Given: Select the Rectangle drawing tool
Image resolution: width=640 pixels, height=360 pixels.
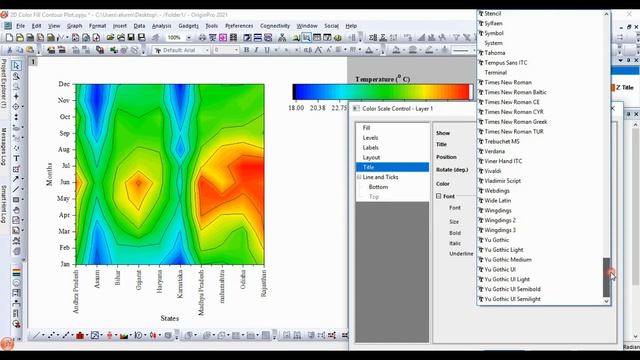Looking at the screenshot, I should coord(16,200).
